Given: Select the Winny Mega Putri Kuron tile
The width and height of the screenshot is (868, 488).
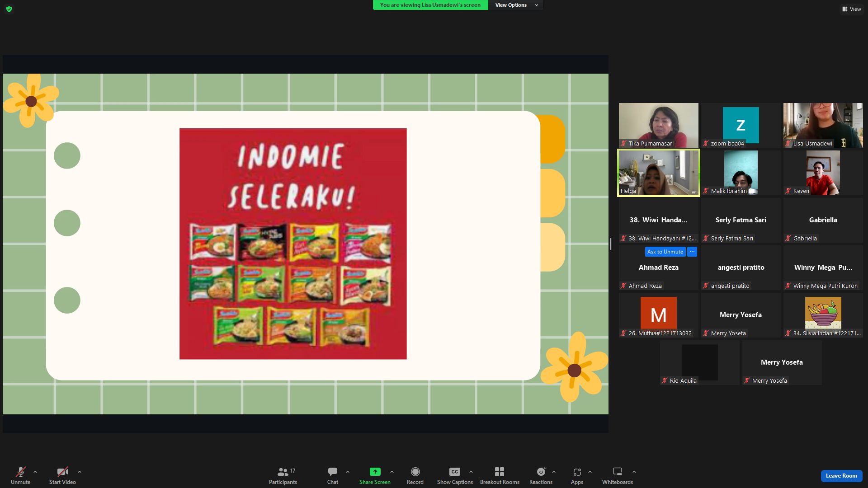Looking at the screenshot, I should (x=823, y=267).
